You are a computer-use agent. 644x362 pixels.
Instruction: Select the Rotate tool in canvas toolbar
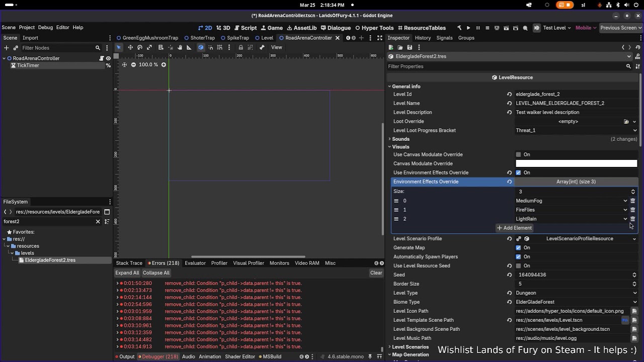point(140,47)
